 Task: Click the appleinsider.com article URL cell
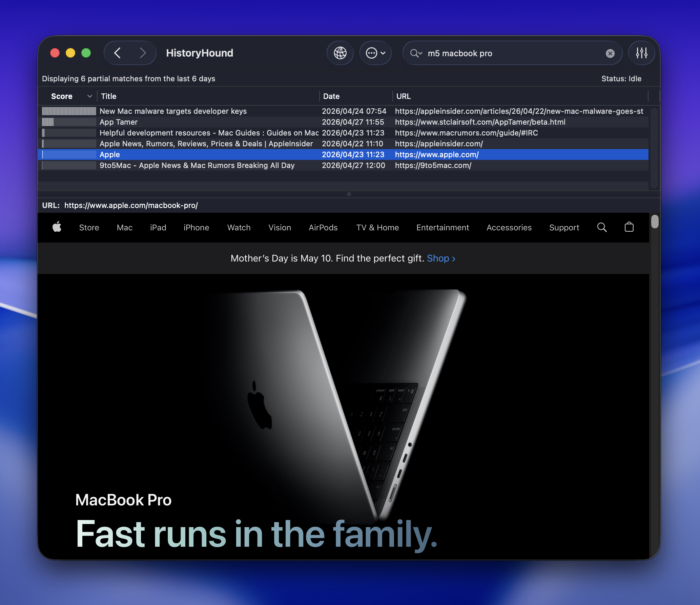519,111
